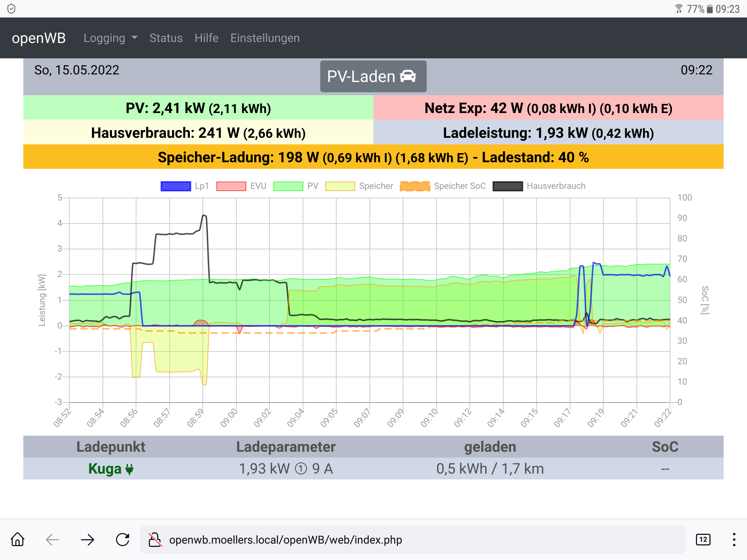747x560 pixels.
Task: Go to Einstellungen in navbar
Action: tap(265, 38)
